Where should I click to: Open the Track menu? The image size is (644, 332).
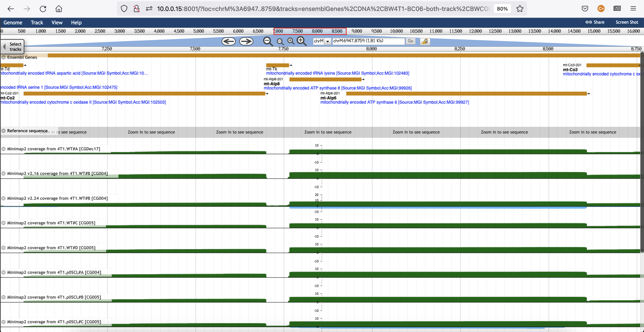37,22
